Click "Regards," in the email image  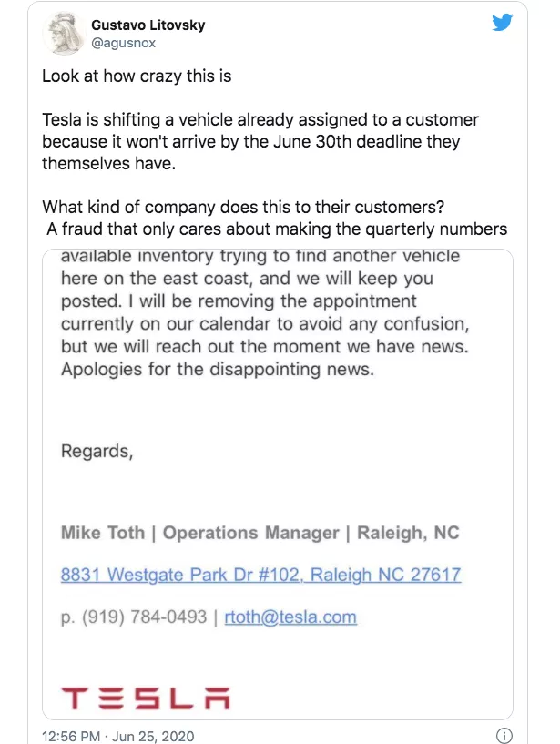pos(97,450)
